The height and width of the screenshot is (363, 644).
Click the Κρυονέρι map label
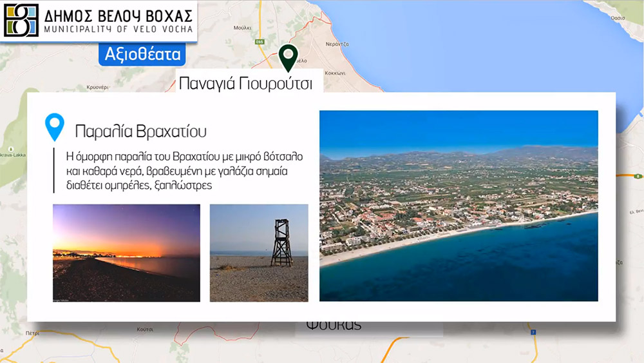coord(97,87)
